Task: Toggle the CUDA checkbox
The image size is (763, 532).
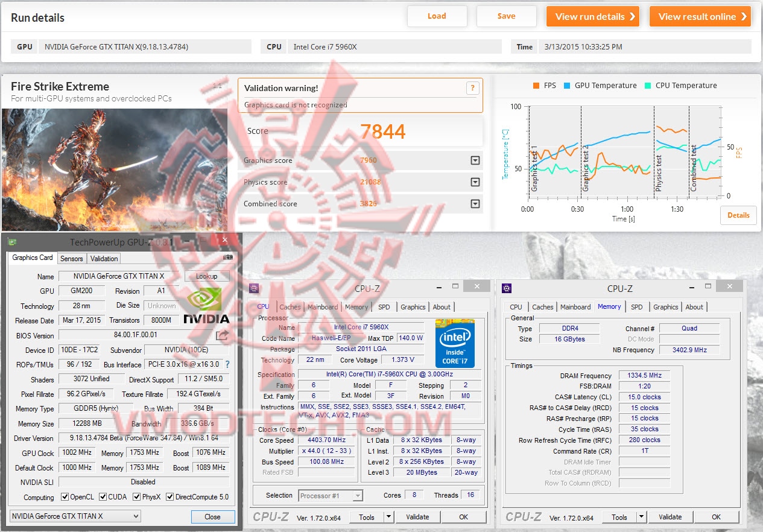Action: tap(103, 498)
